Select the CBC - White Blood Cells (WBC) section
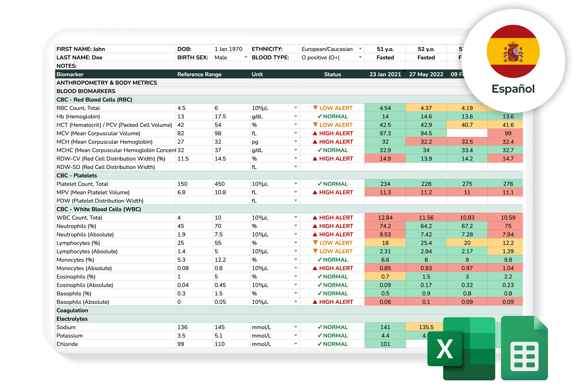This screenshot has height=391, width=588. (x=289, y=209)
